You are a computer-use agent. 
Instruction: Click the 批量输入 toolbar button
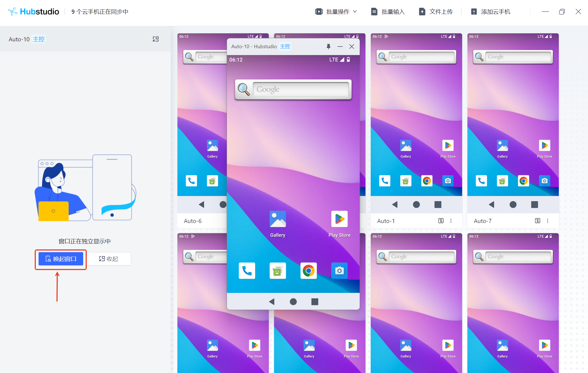pos(388,12)
